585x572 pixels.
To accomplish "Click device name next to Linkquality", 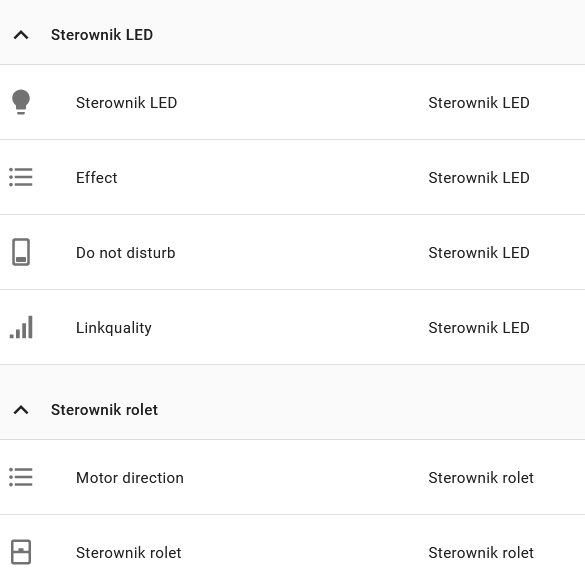I will click(x=479, y=328).
